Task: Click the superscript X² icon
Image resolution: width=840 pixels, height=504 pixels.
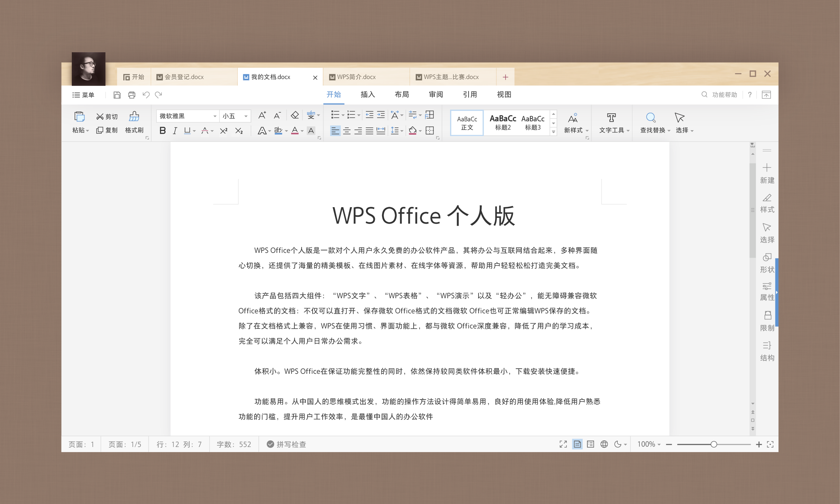Action: coord(224,131)
